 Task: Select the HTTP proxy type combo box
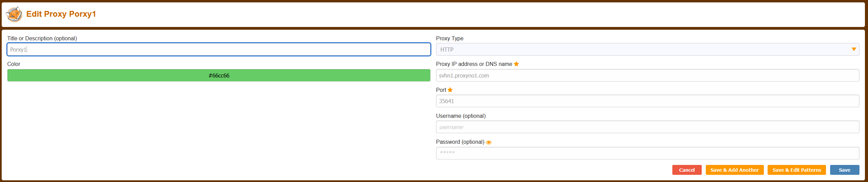[x=647, y=50]
